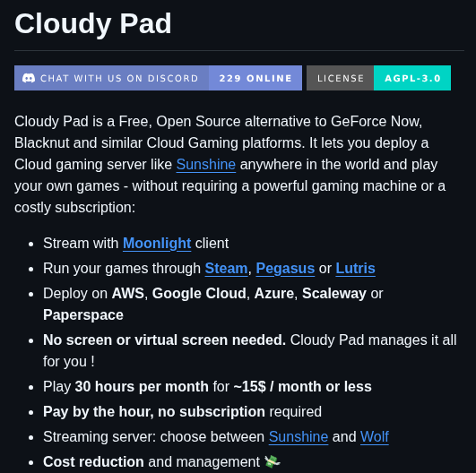Image resolution: width=476 pixels, height=473 pixels.
Task: Open the Wolf streaming server link
Action: coord(375,436)
